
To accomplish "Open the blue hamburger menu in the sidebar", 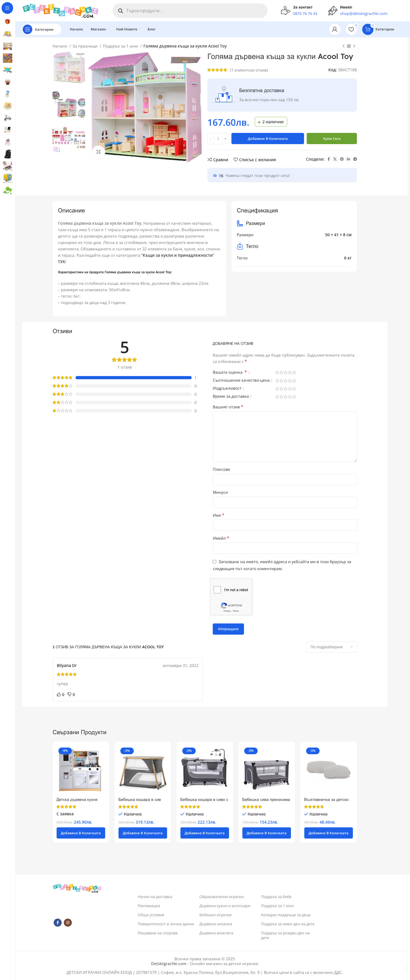I will coord(7,8).
